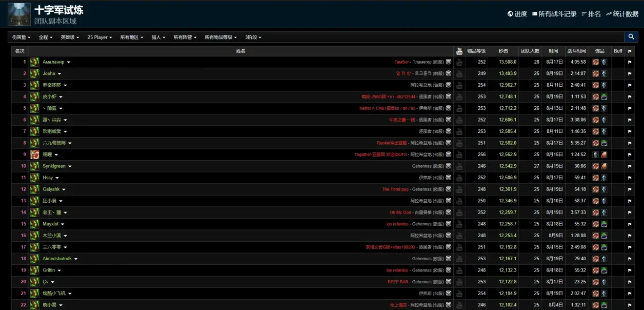
Task: Click the report icon after Пламегор (欧服)
Action: coord(449,62)
